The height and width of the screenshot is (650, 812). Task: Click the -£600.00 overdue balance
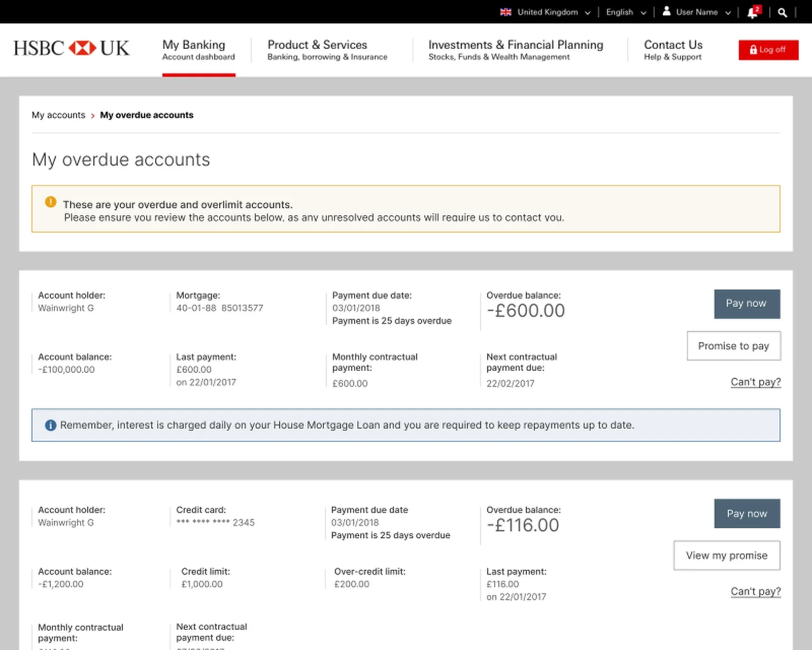pyautogui.click(x=526, y=311)
